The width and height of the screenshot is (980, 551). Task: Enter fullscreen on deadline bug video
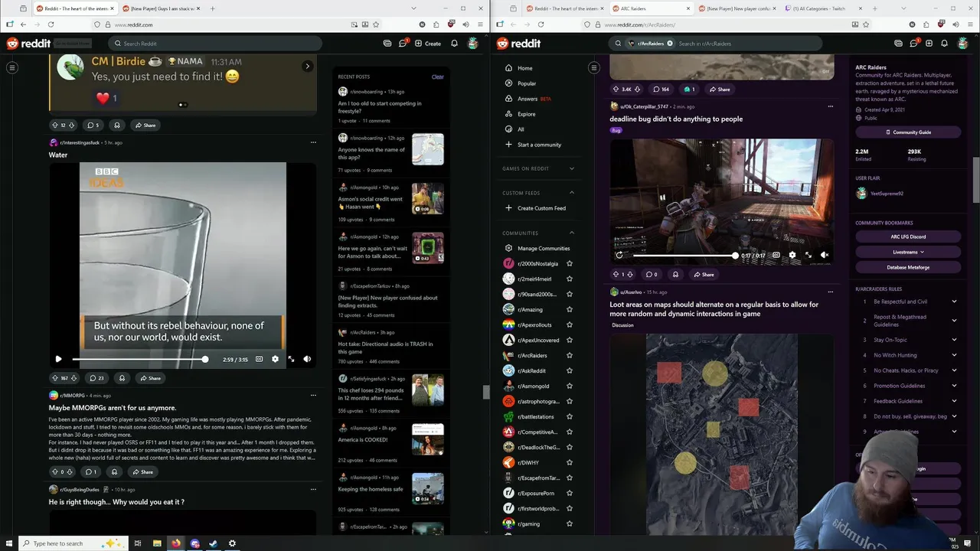click(808, 255)
